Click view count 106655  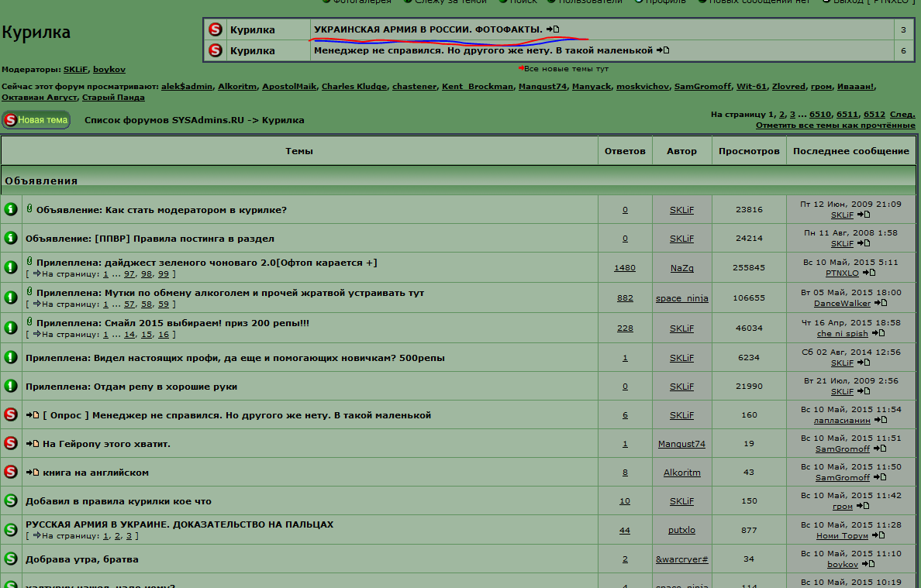click(749, 298)
